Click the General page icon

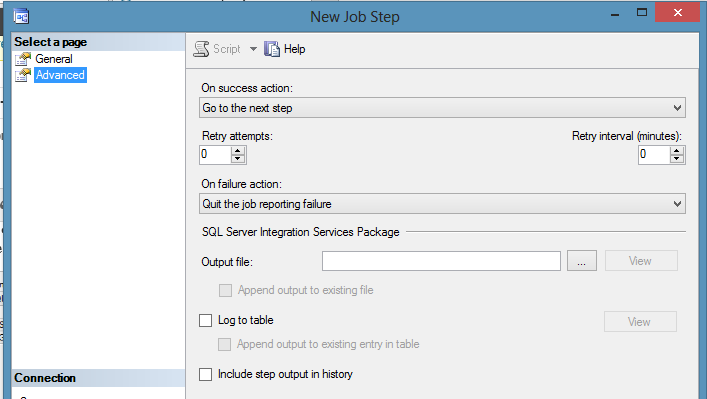23,59
